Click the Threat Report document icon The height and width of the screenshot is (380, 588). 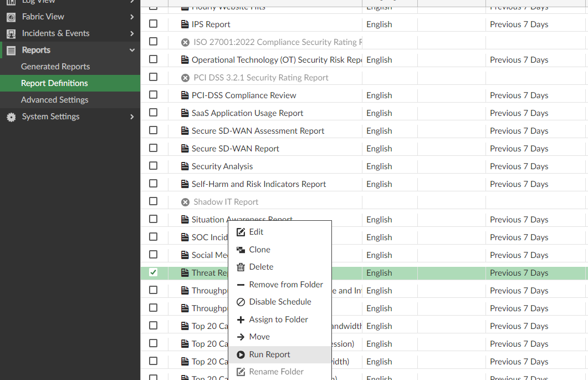pyautogui.click(x=185, y=273)
